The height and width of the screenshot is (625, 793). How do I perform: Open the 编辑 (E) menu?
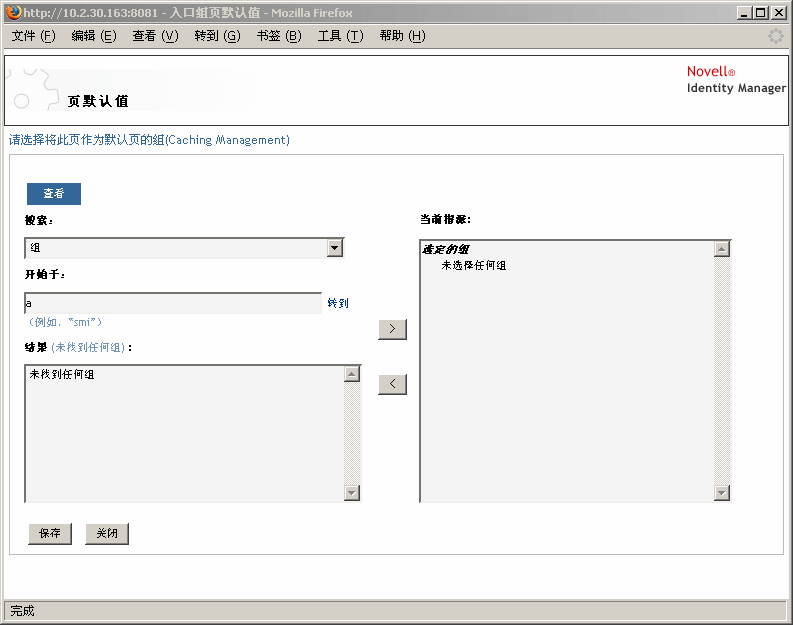pyautogui.click(x=94, y=36)
